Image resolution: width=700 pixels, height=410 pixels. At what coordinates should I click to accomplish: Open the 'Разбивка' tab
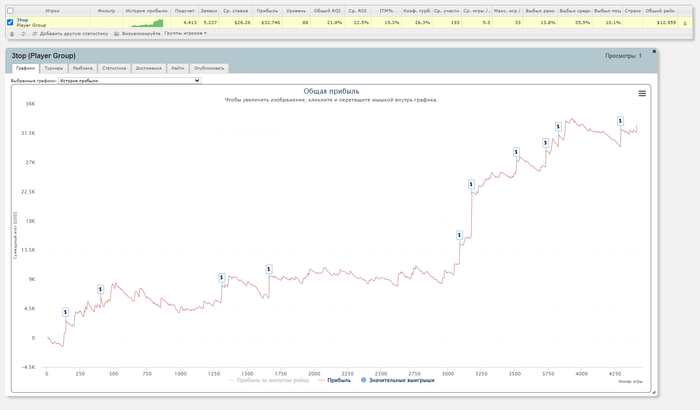click(83, 68)
